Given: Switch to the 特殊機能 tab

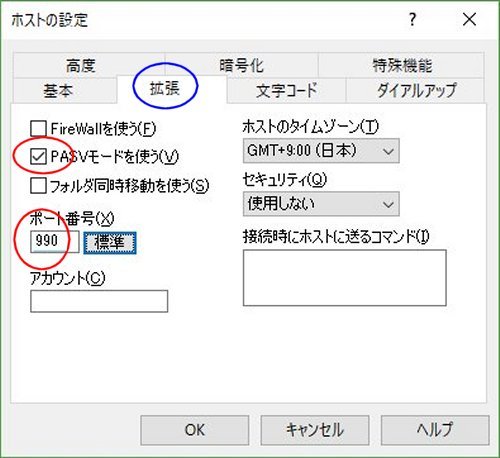Looking at the screenshot, I should click(x=402, y=65).
